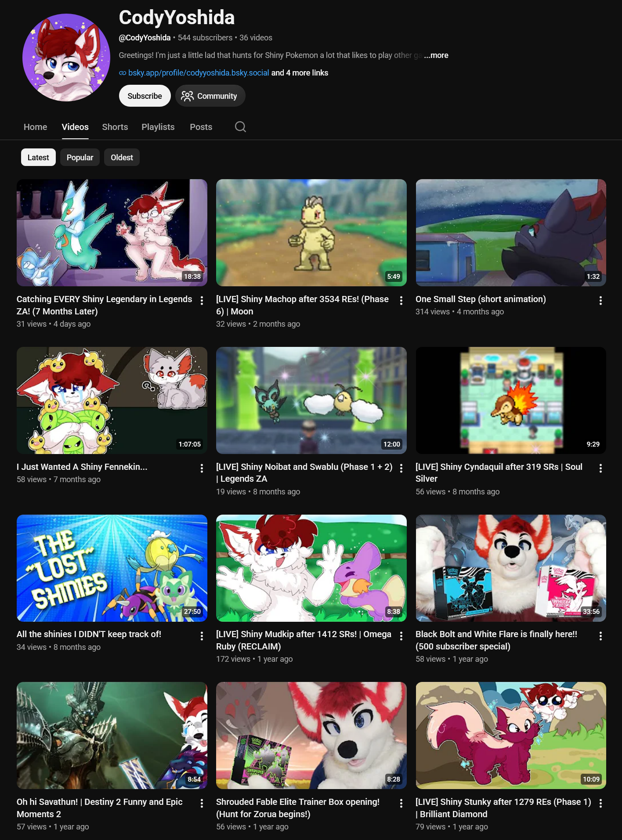Switch to the Home tab
The height and width of the screenshot is (840, 622).
35,127
